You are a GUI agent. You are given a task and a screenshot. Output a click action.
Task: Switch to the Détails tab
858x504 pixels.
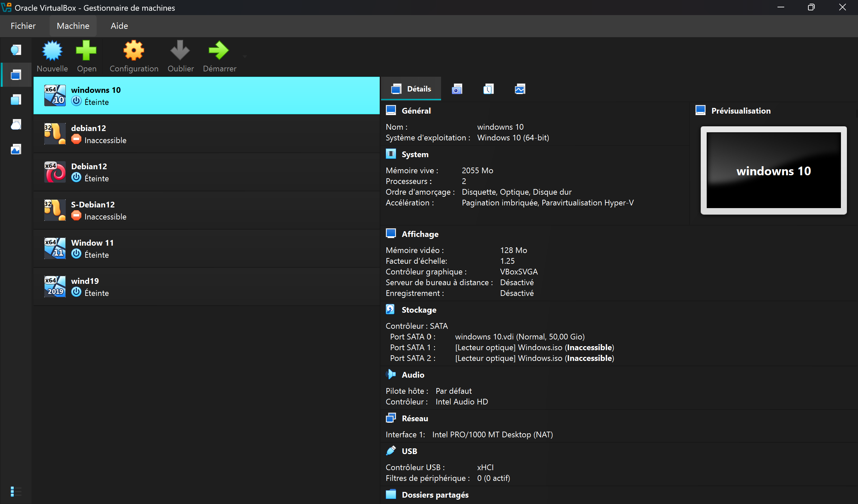pos(411,89)
